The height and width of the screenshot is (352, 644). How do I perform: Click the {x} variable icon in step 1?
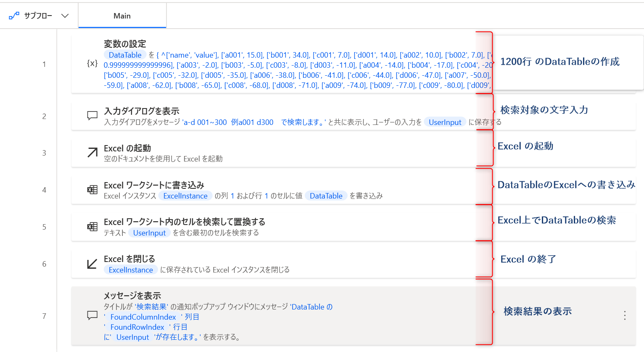[x=92, y=64]
